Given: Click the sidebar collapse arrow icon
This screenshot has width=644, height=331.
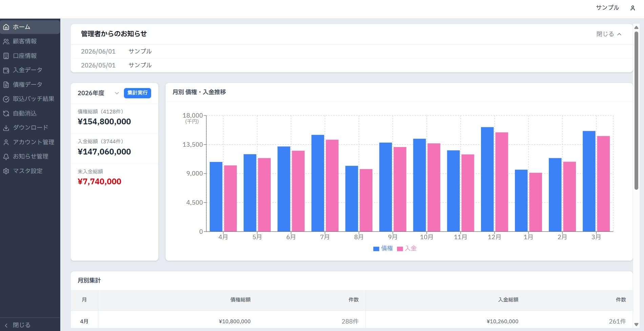Looking at the screenshot, I should pyautogui.click(x=6, y=325).
